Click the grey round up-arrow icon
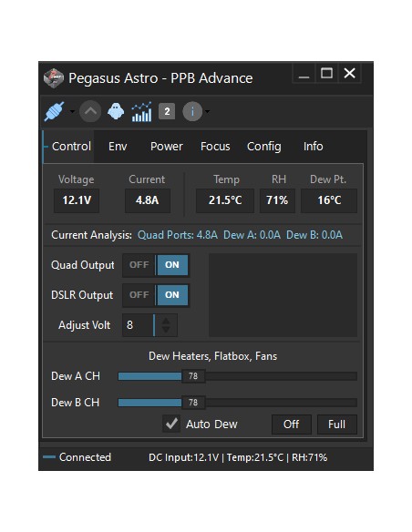Viewport: 412px width, 532px height. click(x=90, y=111)
